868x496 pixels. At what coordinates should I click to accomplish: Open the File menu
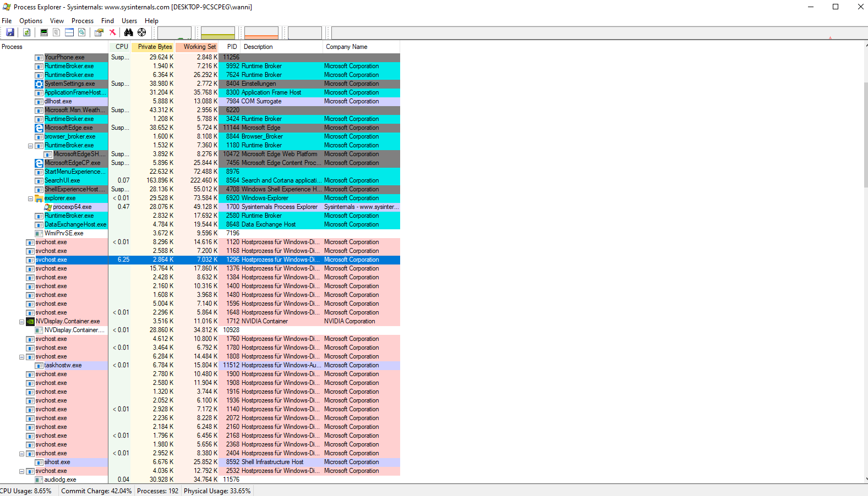7,21
